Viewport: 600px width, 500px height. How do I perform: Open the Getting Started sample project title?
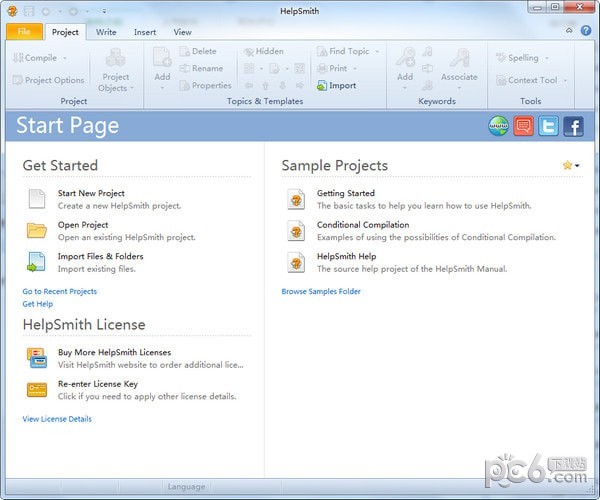(346, 193)
